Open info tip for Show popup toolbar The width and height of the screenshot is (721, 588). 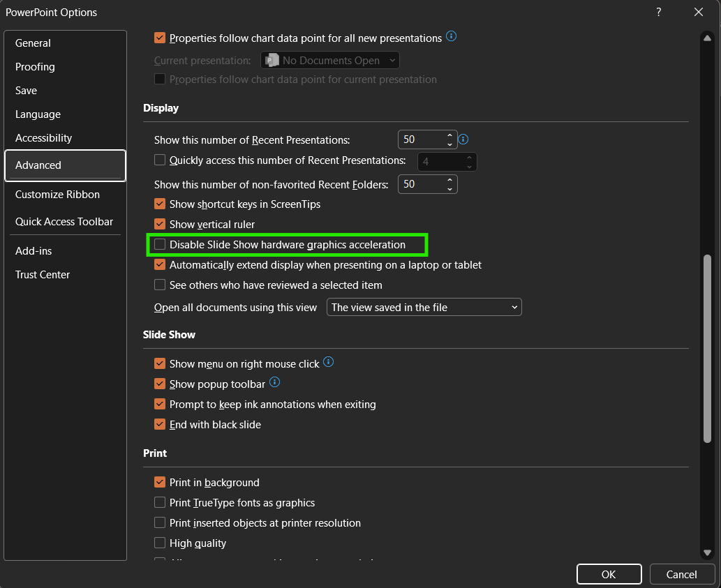pyautogui.click(x=274, y=382)
